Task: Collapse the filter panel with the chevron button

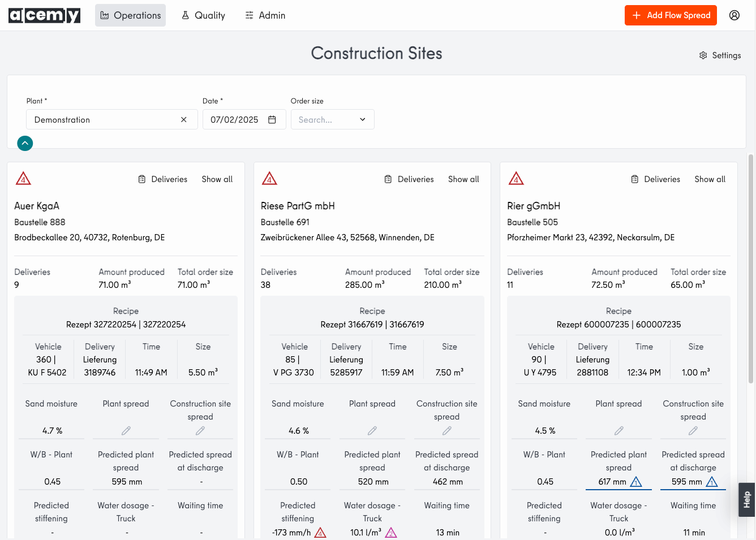Action: coord(25,144)
